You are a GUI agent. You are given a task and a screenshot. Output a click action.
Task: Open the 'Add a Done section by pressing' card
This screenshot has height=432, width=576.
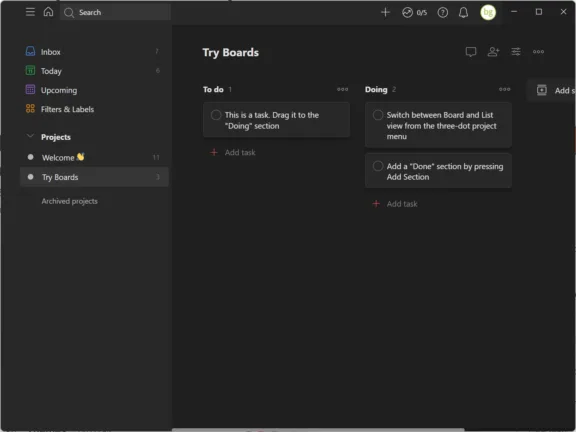coord(438,171)
